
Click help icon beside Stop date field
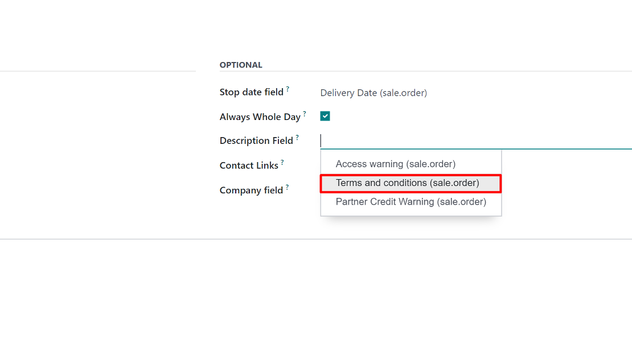[x=288, y=89]
